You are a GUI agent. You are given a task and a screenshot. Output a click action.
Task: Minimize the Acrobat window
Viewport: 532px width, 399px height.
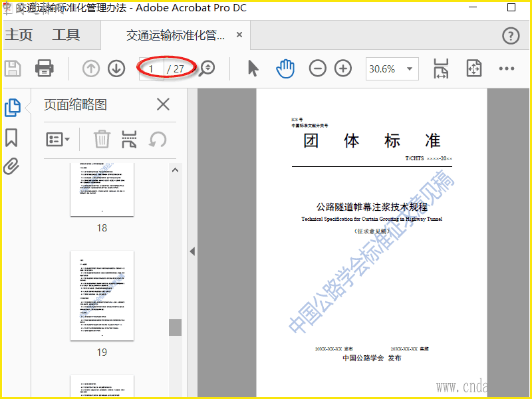[473, 7]
